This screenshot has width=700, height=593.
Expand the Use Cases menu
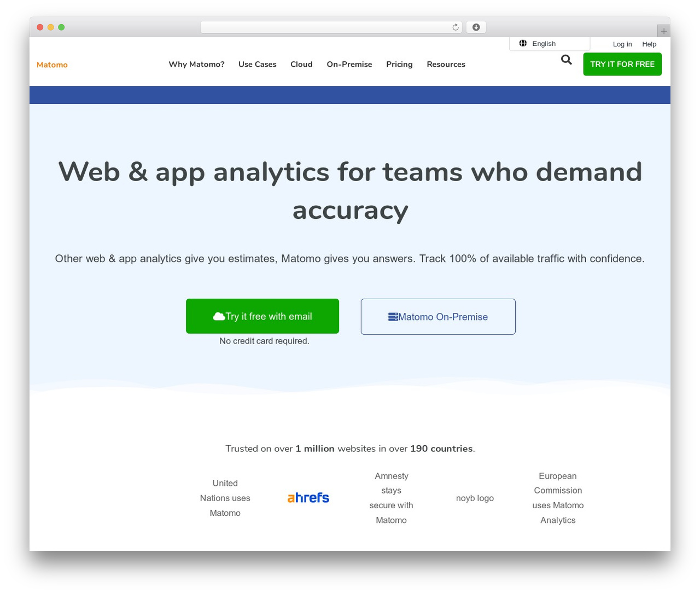tap(257, 64)
